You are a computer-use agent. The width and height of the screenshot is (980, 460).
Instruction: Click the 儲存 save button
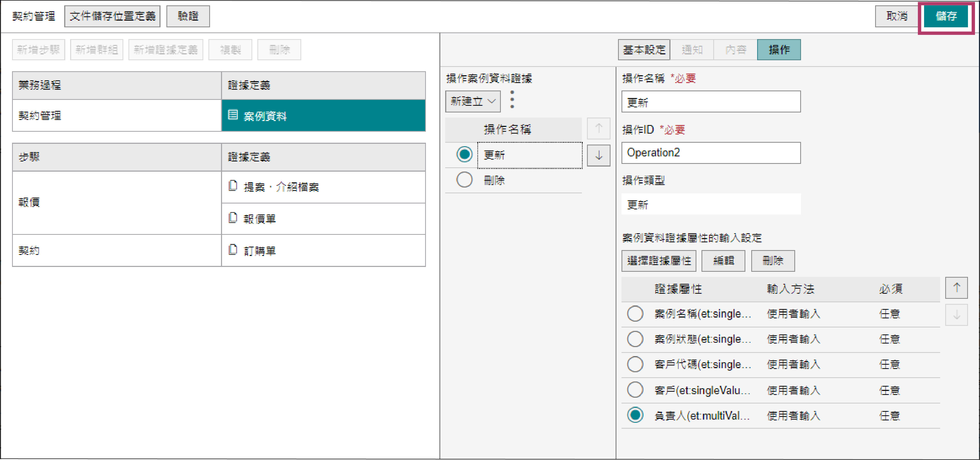946,16
